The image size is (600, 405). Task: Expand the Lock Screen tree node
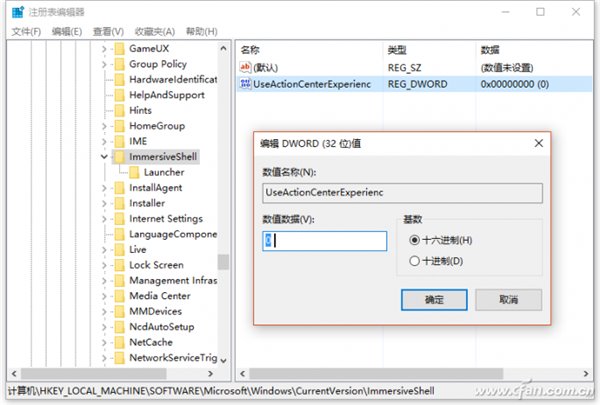[x=104, y=265]
